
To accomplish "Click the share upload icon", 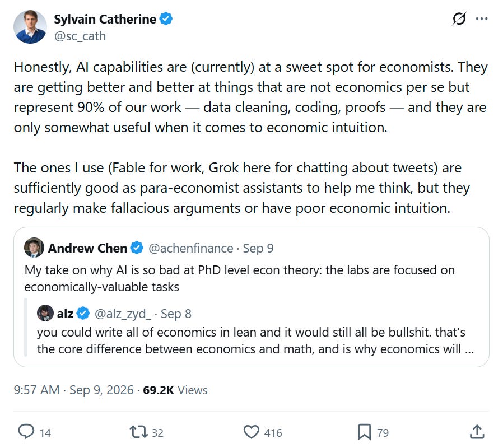I will point(477,432).
